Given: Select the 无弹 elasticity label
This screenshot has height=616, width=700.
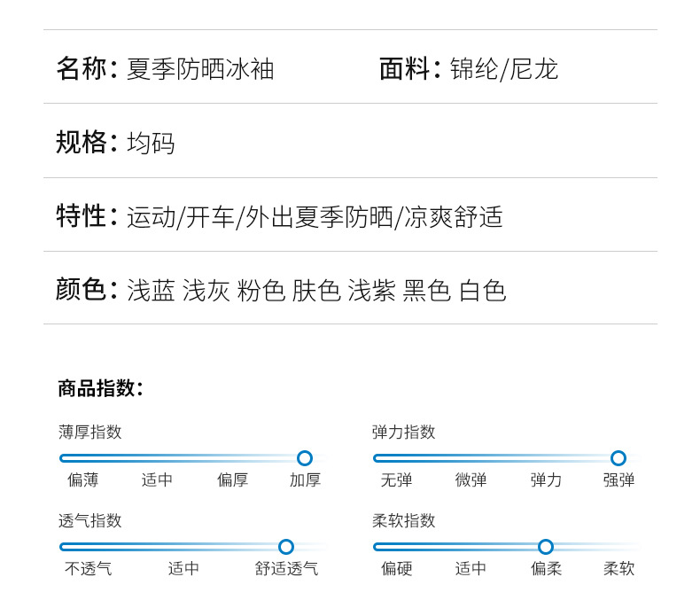Looking at the screenshot, I should coord(396,480).
